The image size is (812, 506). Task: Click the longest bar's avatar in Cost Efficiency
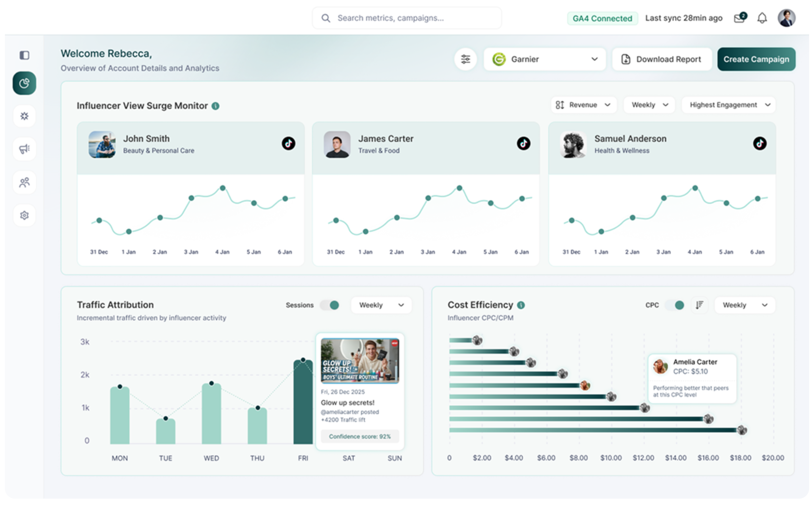coord(742,430)
